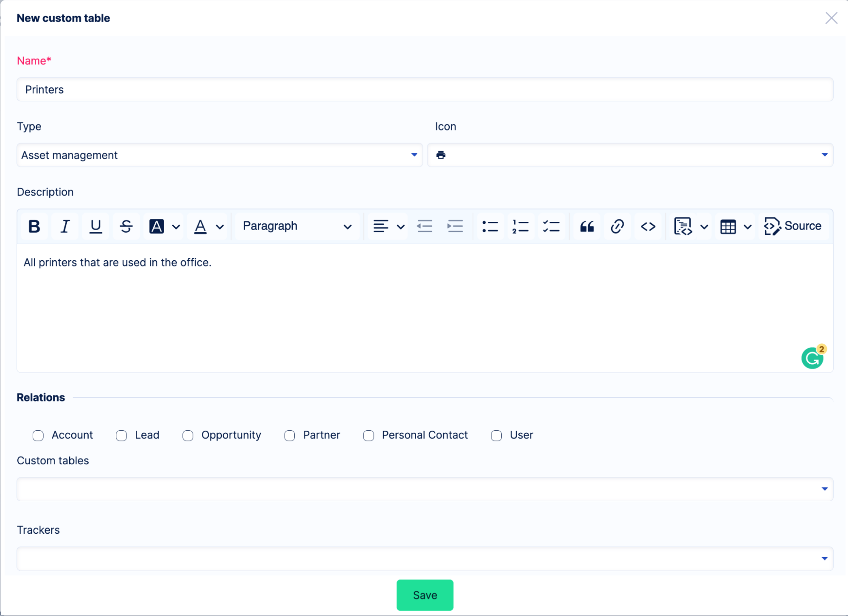Open the Custom tables dropdown
This screenshot has height=616, width=848.
[x=425, y=489]
